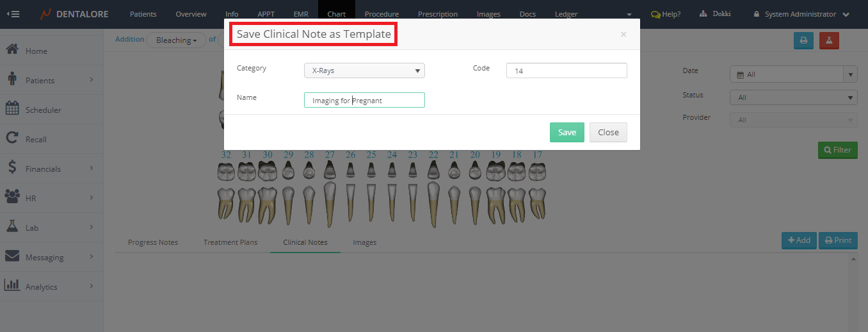This screenshot has width=868, height=332.
Task: Expand the Date filter dropdown
Action: click(793, 74)
